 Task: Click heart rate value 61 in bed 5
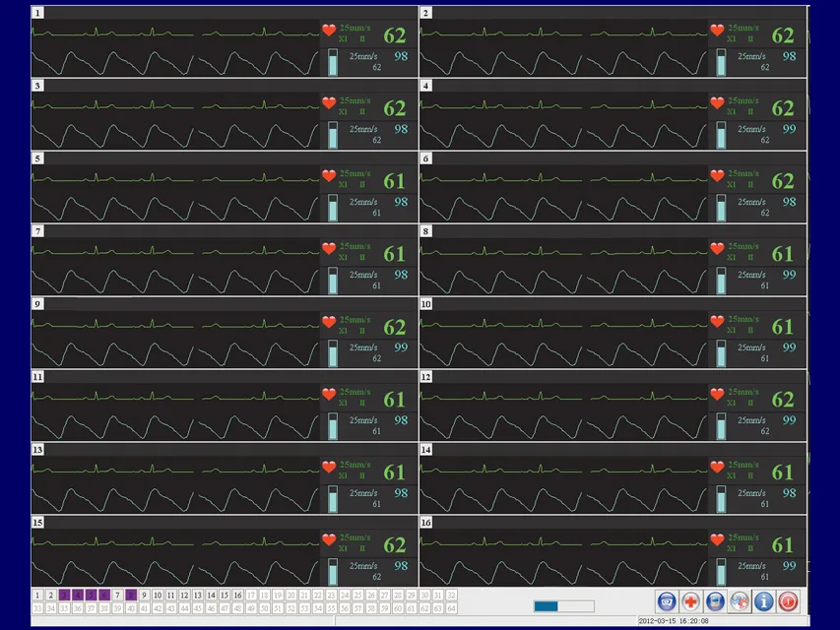coord(395,181)
